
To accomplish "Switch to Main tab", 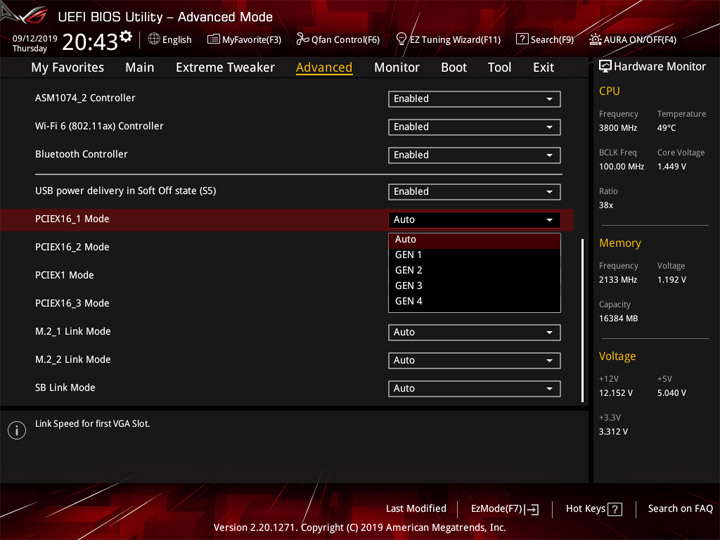I will (140, 68).
